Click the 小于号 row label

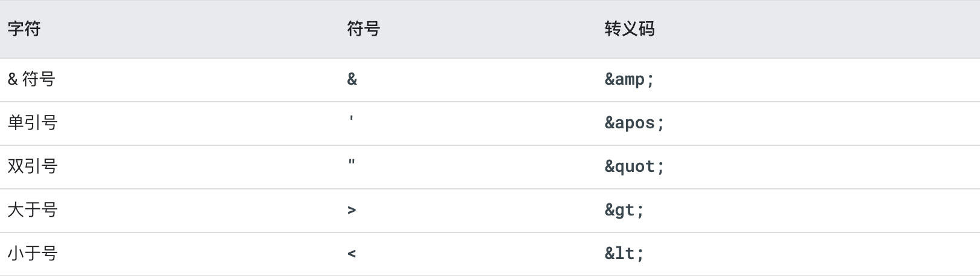point(33,254)
